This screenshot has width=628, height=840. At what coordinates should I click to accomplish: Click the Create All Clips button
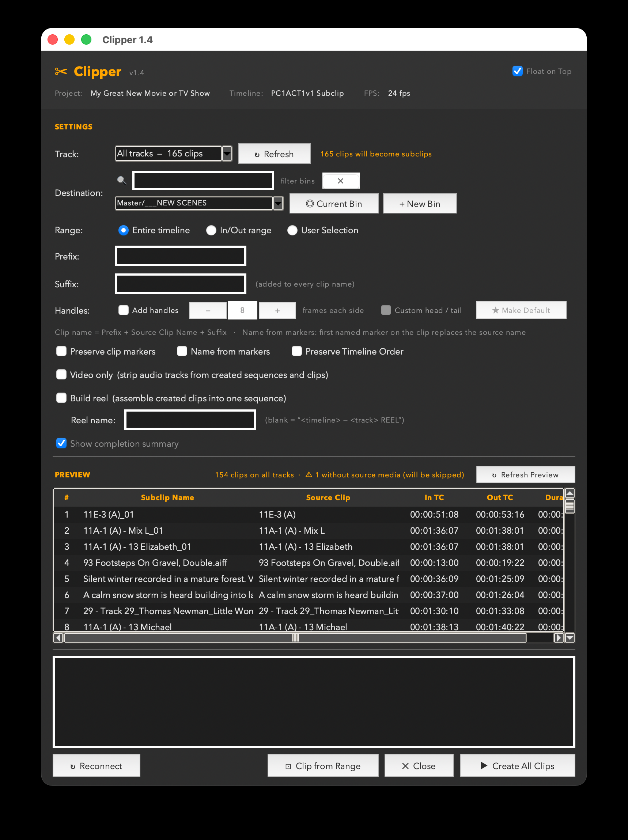pos(517,765)
